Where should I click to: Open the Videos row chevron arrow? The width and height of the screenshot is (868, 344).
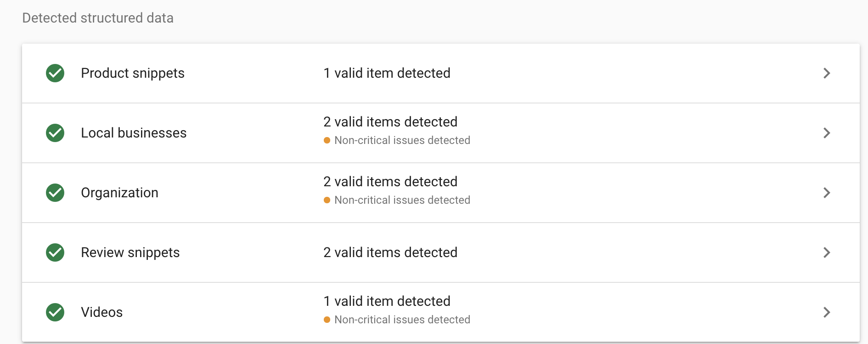point(827,312)
